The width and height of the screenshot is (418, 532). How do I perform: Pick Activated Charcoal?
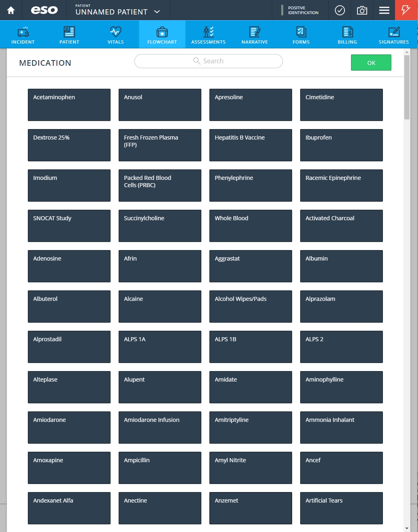point(341,226)
